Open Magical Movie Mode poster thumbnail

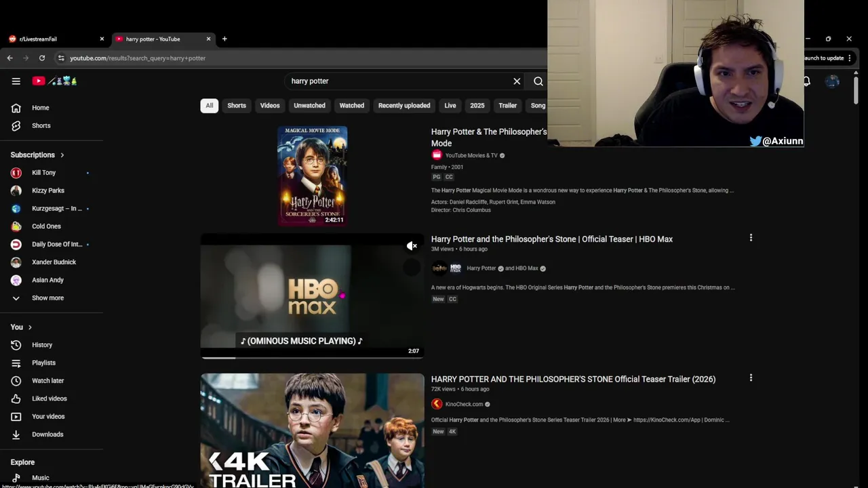tap(312, 176)
